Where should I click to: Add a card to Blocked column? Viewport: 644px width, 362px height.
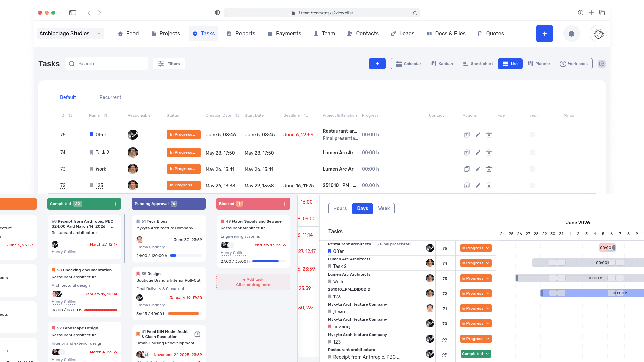point(284,204)
